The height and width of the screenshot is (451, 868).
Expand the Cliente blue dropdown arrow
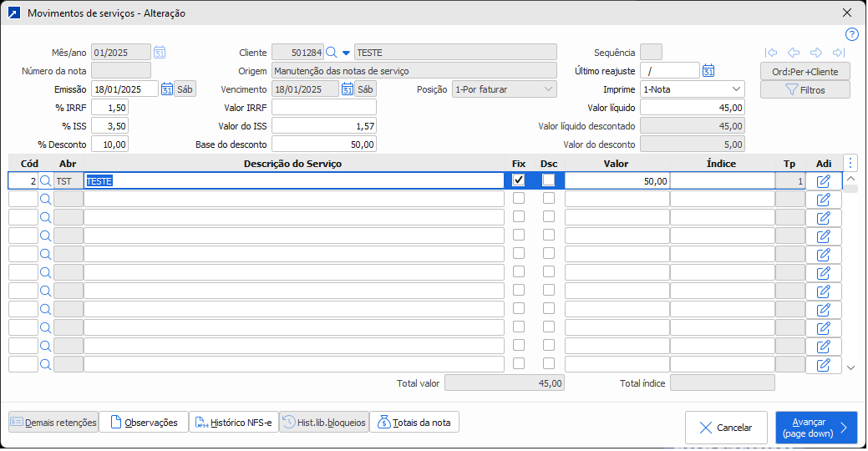346,53
